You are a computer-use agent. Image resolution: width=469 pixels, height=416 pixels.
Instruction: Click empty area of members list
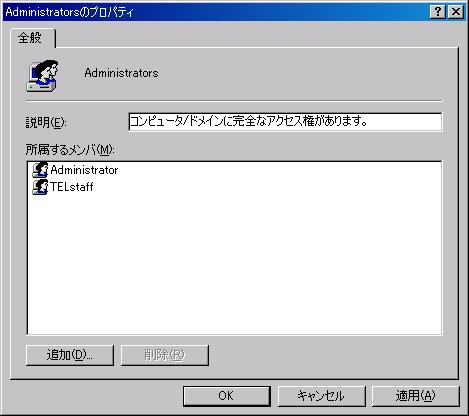click(234, 263)
